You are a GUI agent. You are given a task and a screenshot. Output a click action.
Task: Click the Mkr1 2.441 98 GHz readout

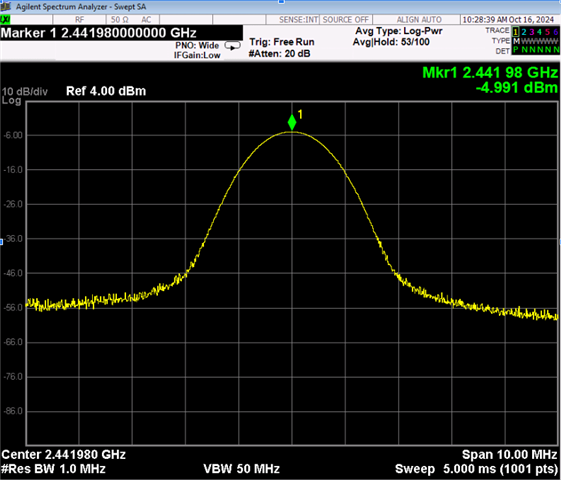pos(490,73)
